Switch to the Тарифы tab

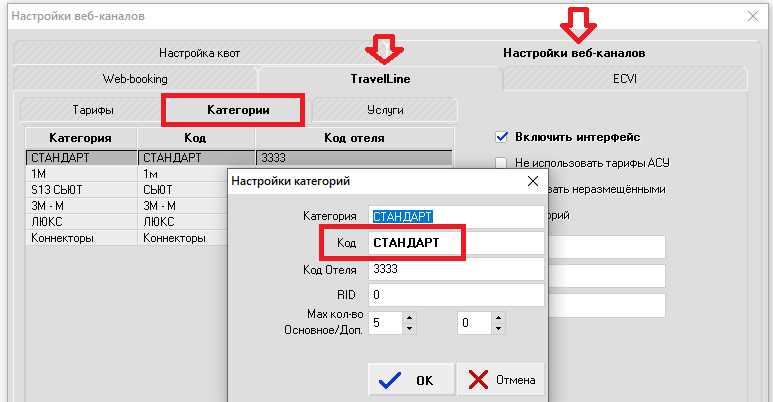point(93,110)
